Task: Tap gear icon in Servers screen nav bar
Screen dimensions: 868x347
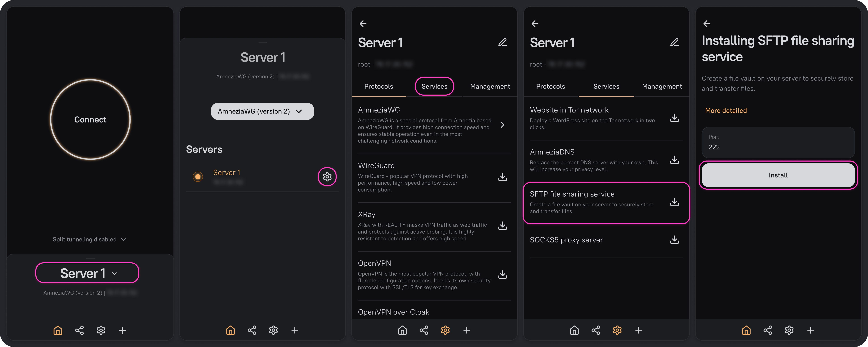Action: [x=273, y=330]
